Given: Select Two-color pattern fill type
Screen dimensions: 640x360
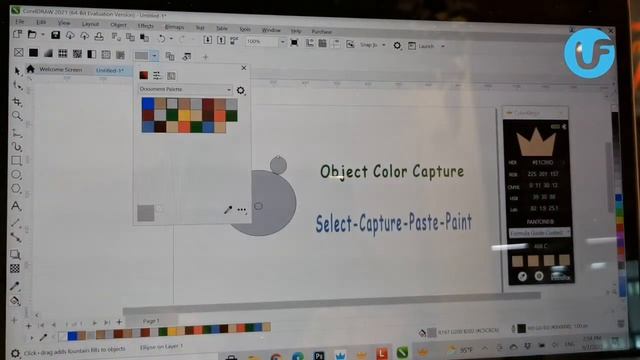Looking at the screenshot, I should tap(92, 54).
